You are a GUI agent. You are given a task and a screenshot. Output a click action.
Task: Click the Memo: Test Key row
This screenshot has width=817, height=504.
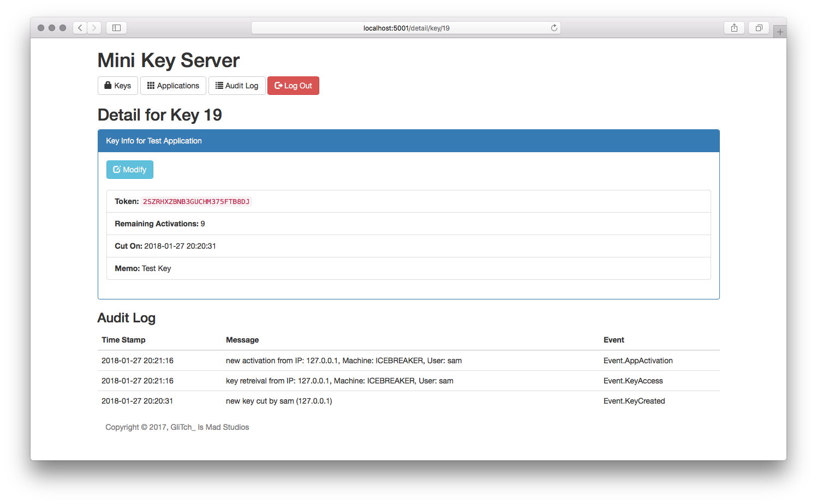click(x=409, y=268)
